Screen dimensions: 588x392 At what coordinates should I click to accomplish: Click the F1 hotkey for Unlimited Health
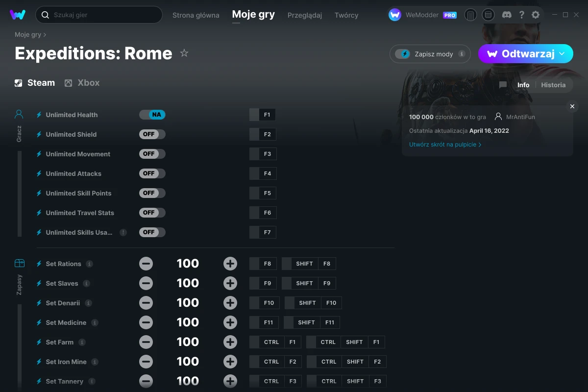click(x=263, y=115)
